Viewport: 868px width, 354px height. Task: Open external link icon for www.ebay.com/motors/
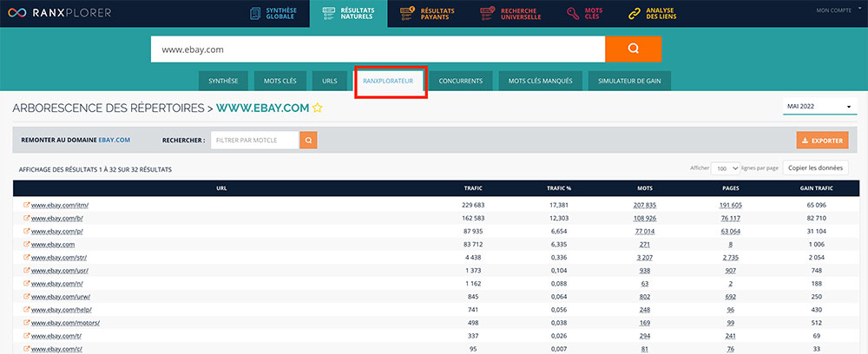point(26,323)
